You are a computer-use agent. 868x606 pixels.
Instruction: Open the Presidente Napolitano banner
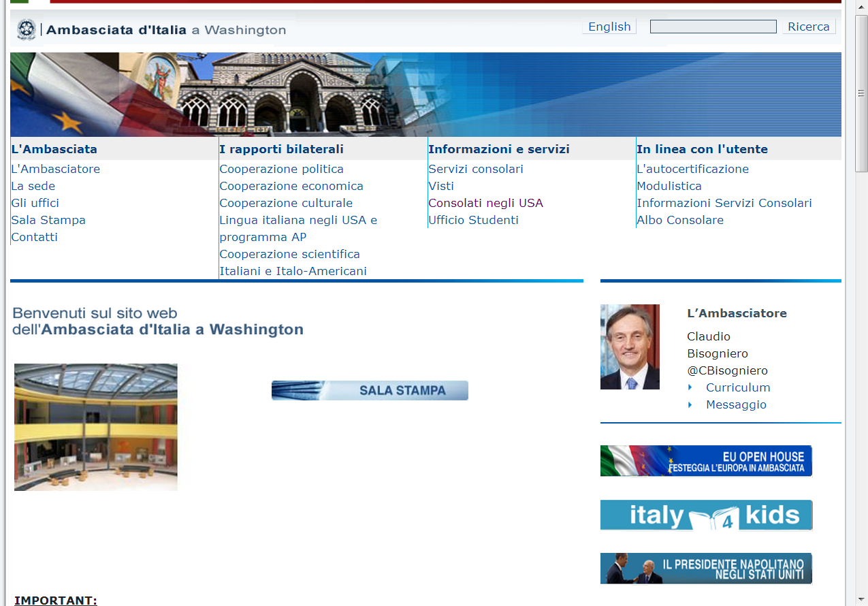(x=706, y=569)
